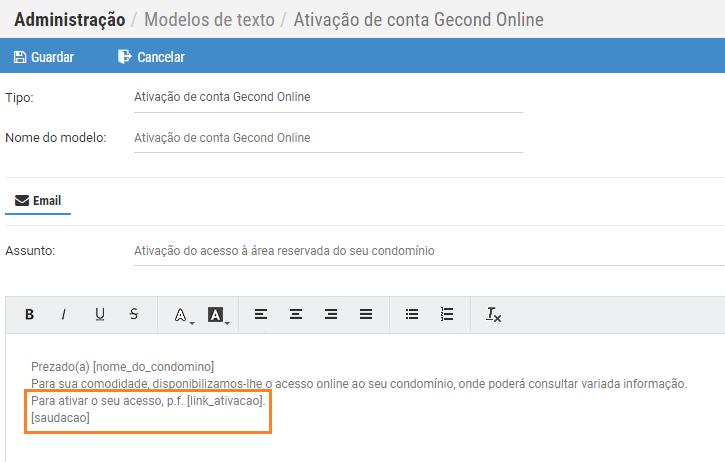Toggle italic formatting
725x462 pixels.
(x=64, y=314)
